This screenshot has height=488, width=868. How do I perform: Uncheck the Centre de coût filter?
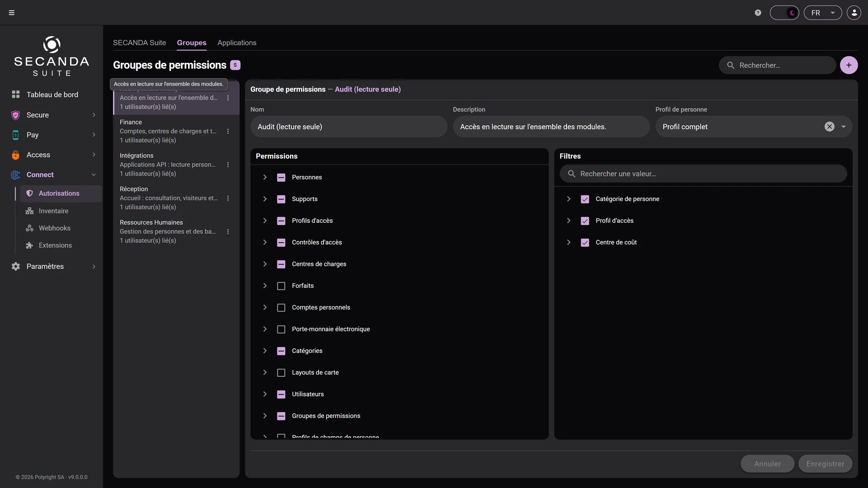585,242
